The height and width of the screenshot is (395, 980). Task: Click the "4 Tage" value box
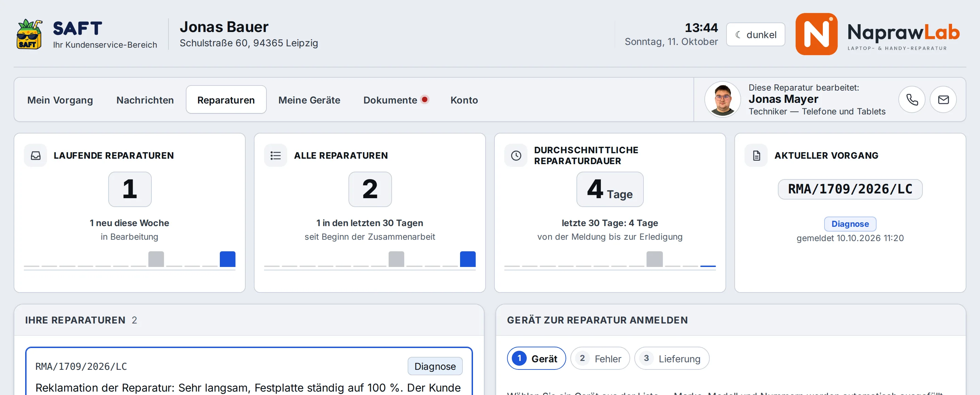pos(610,189)
